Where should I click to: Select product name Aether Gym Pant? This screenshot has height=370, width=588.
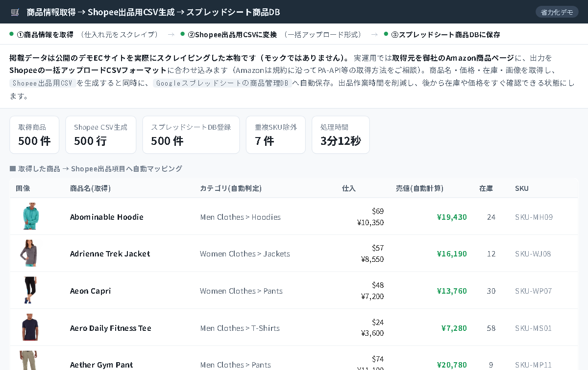(x=101, y=365)
